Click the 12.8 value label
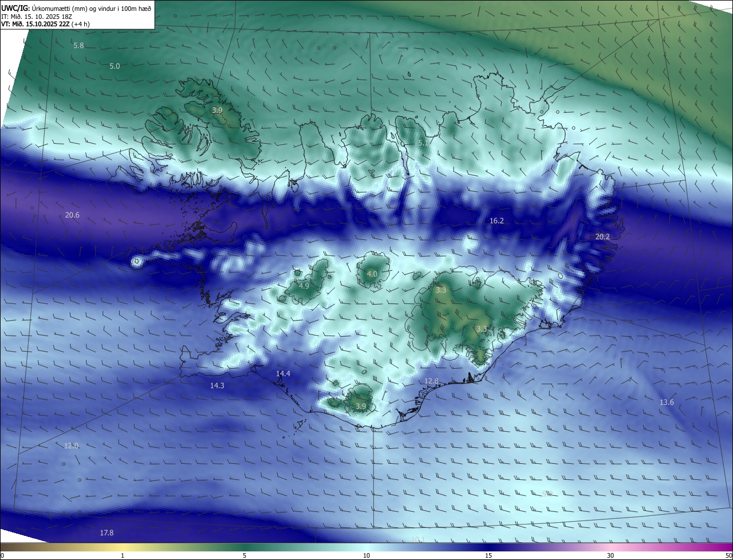 431,381
